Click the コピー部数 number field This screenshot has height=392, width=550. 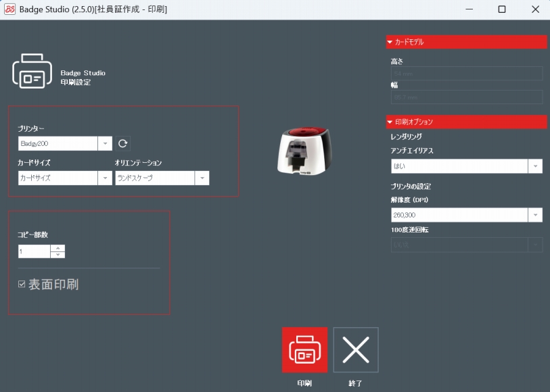click(x=34, y=251)
